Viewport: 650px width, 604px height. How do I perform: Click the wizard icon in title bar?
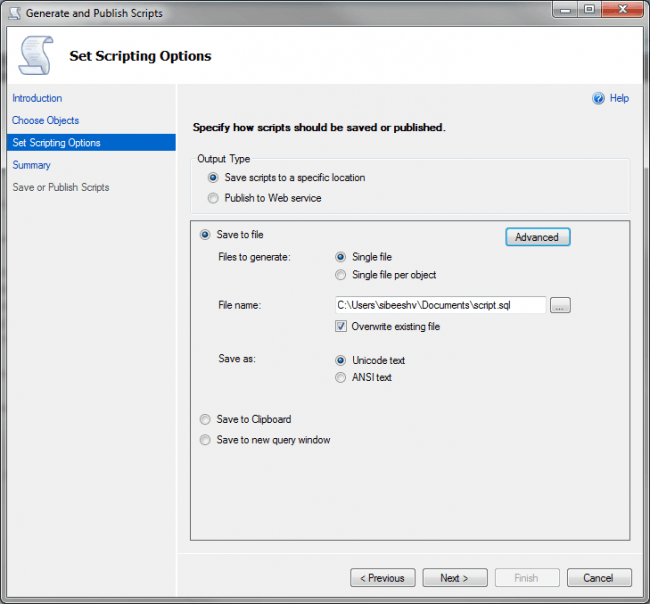pyautogui.click(x=15, y=13)
